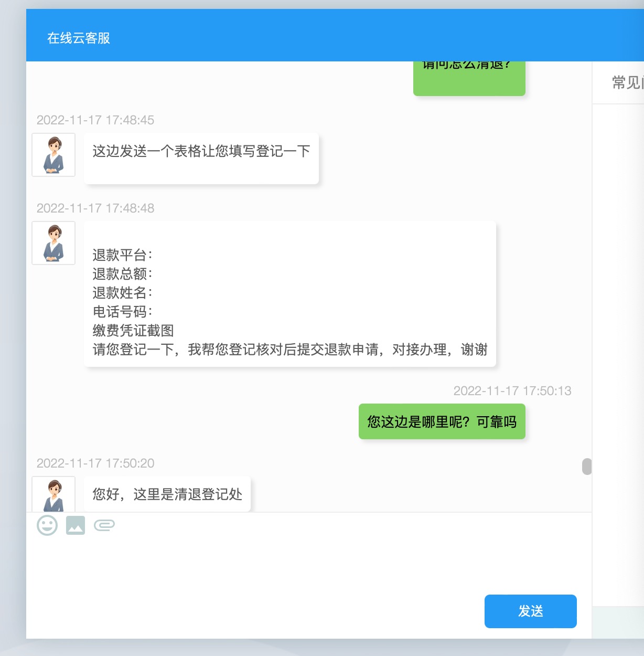
Task: Click the timestamp 2022-11-17 17:50:13
Action: point(512,391)
